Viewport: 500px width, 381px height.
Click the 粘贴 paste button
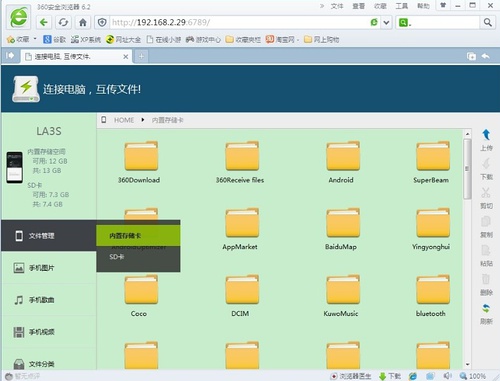486,256
